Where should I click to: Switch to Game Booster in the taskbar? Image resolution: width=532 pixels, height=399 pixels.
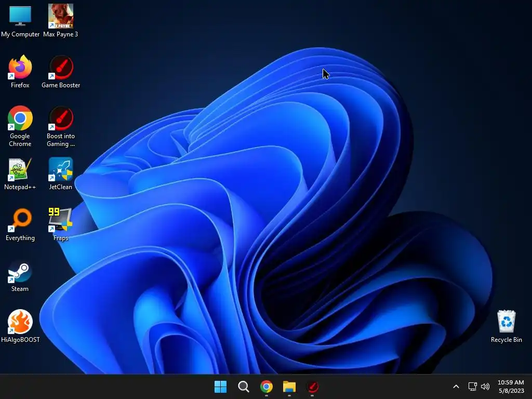coord(312,387)
